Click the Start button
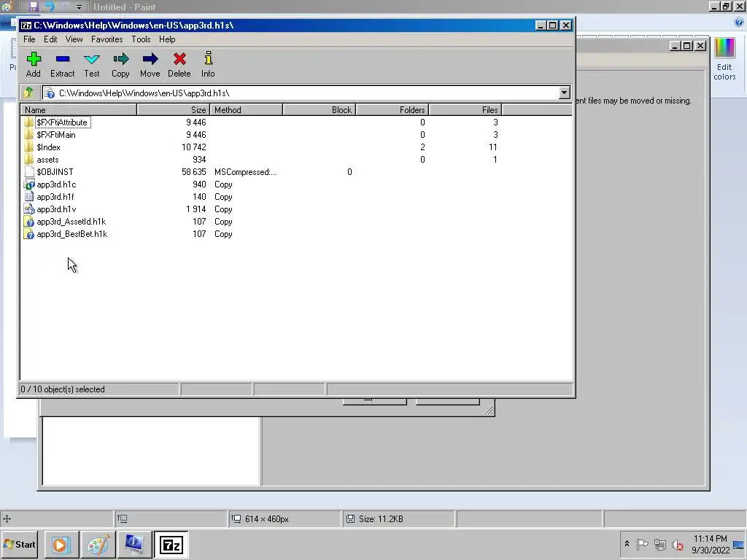This screenshot has height=560, width=747. pyautogui.click(x=20, y=544)
